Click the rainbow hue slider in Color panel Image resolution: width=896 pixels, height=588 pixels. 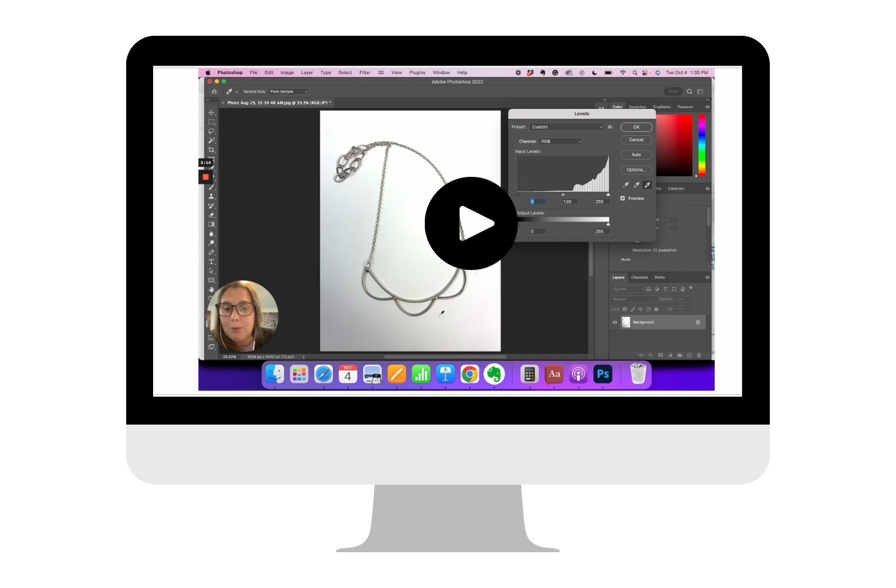click(701, 146)
